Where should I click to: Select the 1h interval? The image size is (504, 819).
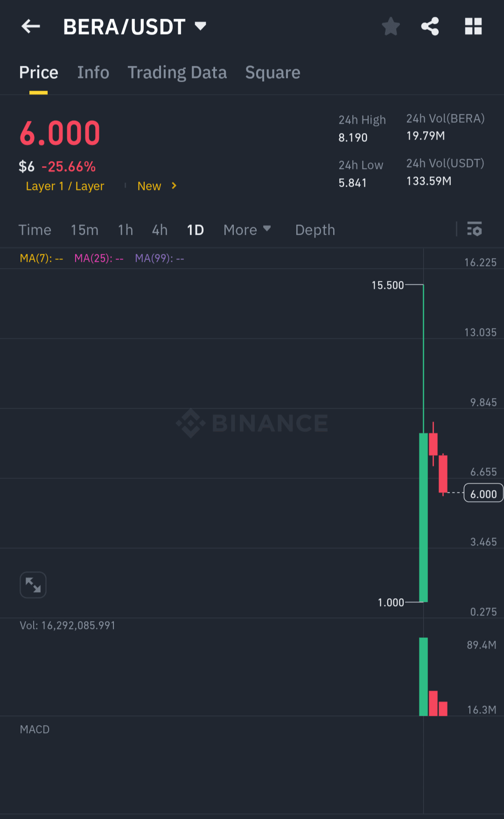126,230
